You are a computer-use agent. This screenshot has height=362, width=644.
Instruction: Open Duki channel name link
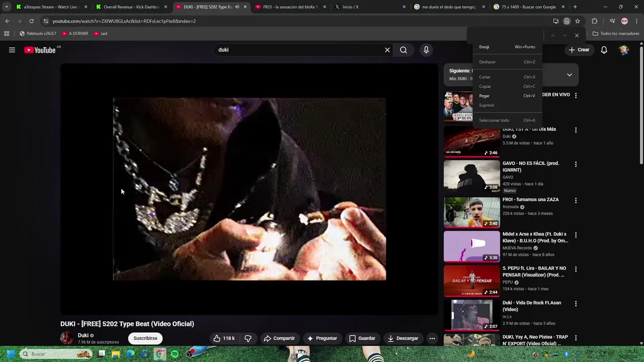click(x=83, y=335)
